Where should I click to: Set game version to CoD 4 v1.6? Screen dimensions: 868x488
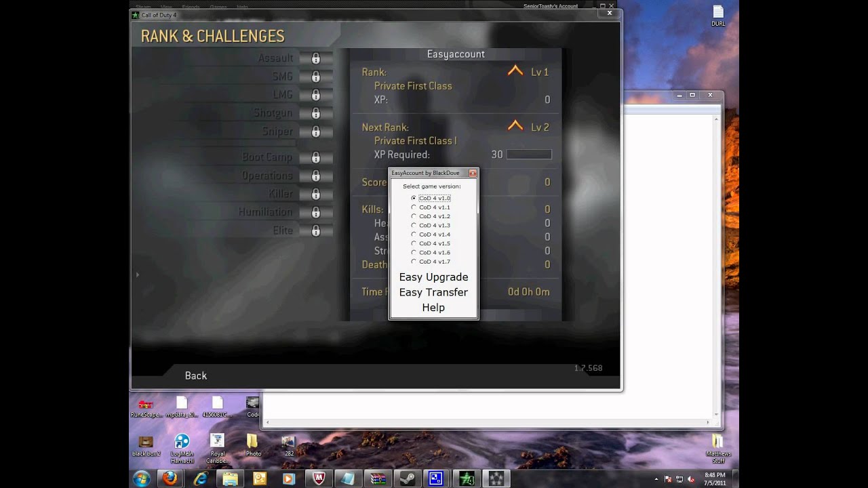[x=414, y=252]
